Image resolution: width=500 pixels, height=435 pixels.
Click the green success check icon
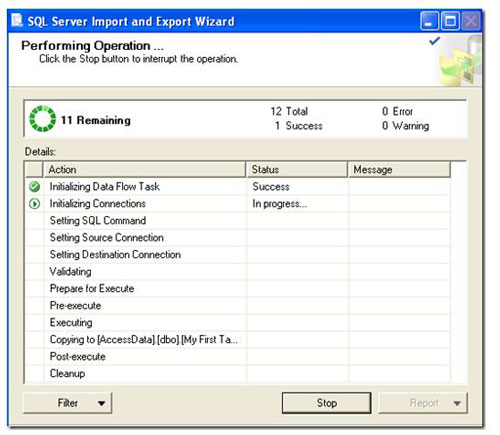tap(34, 187)
